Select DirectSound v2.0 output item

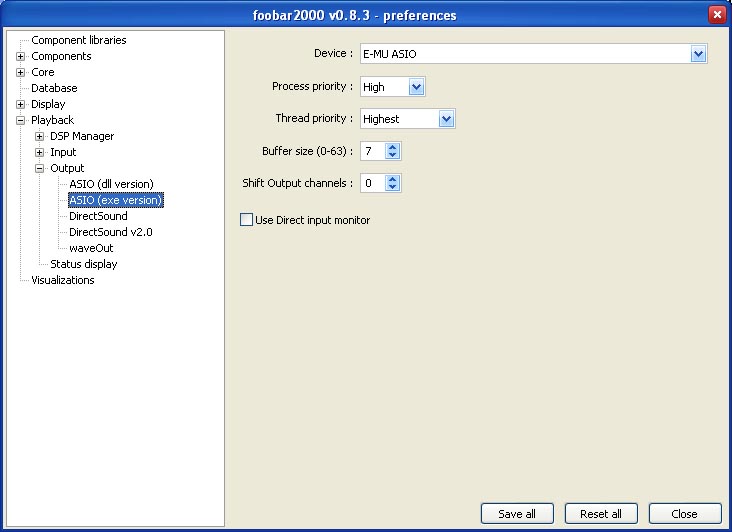(x=111, y=232)
